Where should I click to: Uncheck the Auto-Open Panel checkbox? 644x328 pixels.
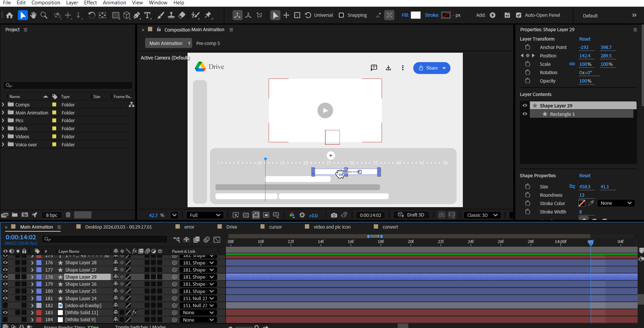click(519, 15)
